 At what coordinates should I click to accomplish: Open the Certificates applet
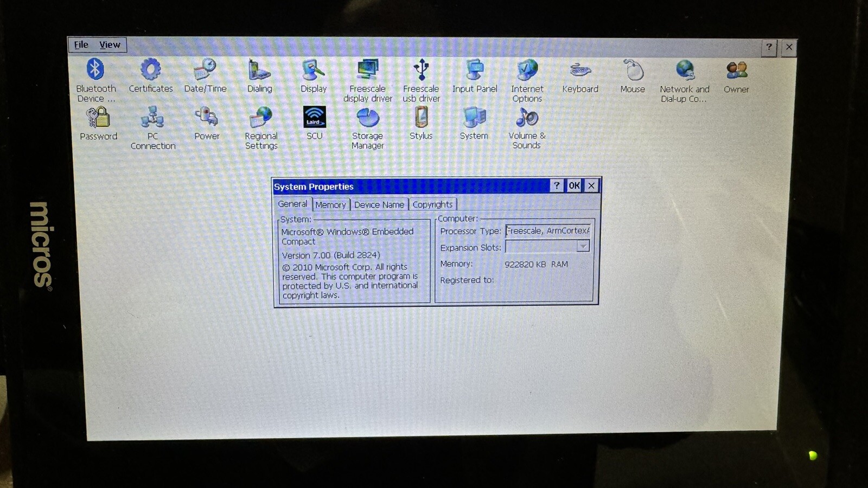click(150, 76)
